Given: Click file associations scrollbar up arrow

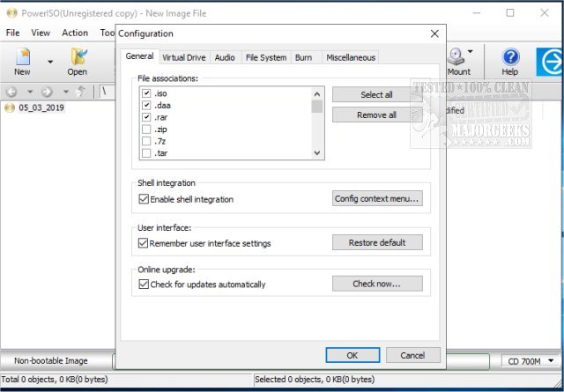Looking at the screenshot, I should pyautogui.click(x=317, y=94).
